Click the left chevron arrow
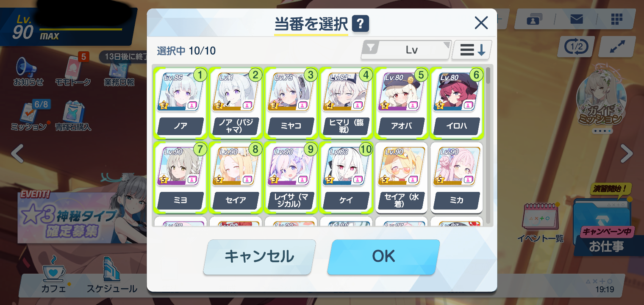This screenshot has height=305, width=644. click(x=17, y=153)
